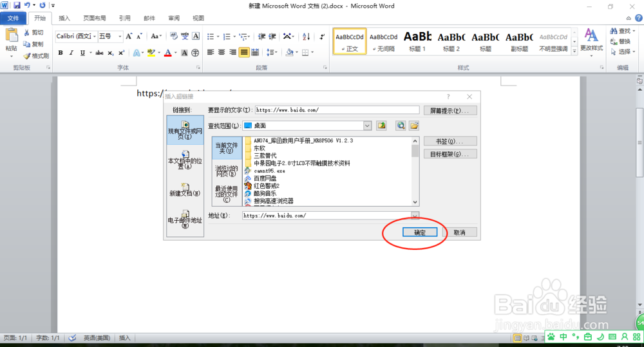Switch to the 引用 tab
Viewport: 644px width, 347px height.
125,18
